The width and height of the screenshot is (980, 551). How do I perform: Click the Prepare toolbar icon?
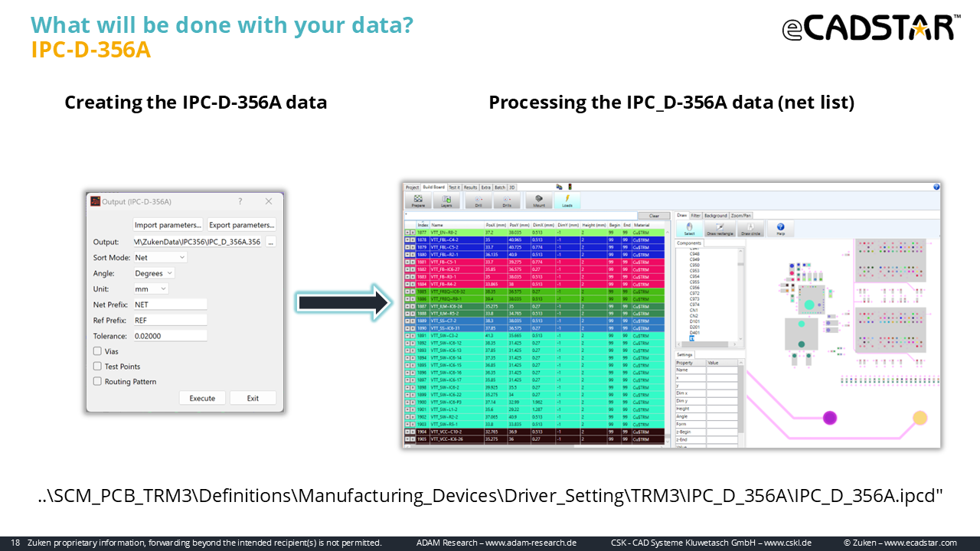pyautogui.click(x=418, y=201)
